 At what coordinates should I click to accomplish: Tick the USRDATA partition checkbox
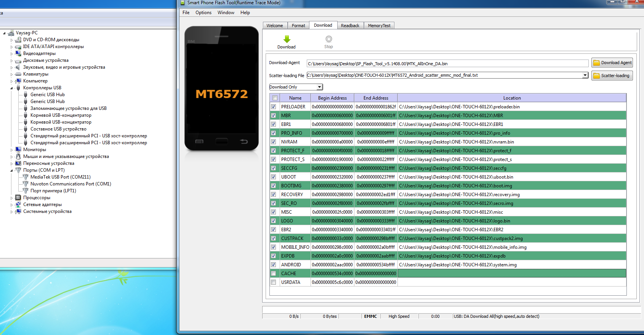273,282
